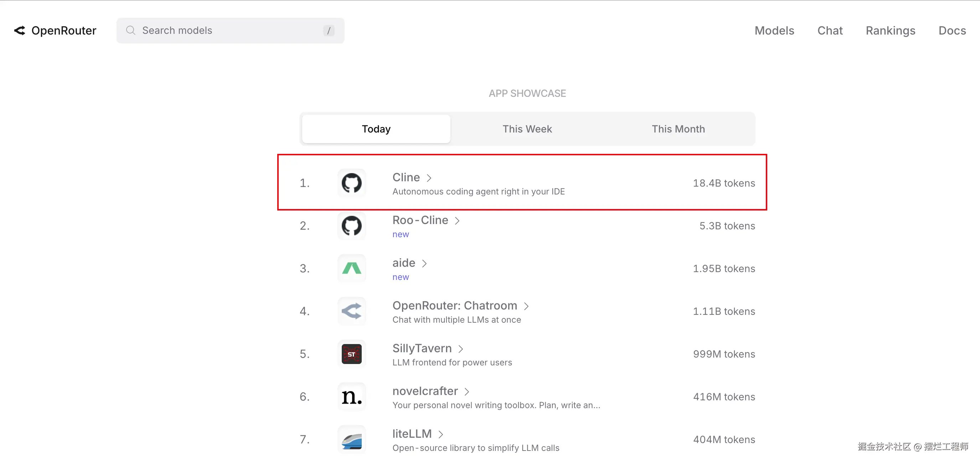Expand chevron next to Cline
980x463 pixels.
[x=429, y=178]
